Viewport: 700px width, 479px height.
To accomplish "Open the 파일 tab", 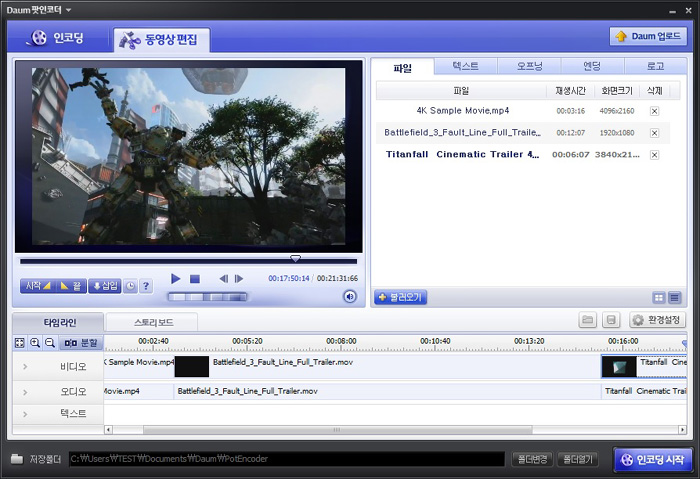I will pos(402,68).
